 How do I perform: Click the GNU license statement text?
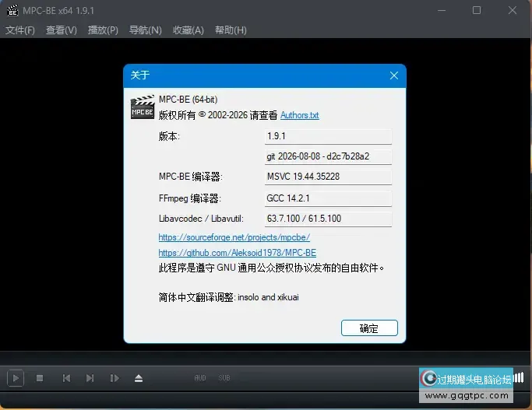click(x=271, y=268)
